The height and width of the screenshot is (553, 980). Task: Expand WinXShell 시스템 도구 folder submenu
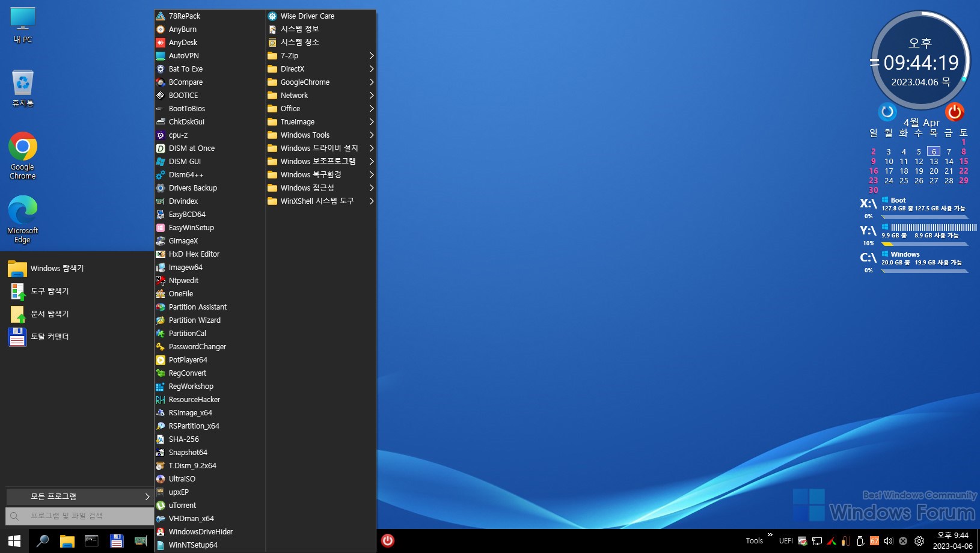click(x=321, y=201)
